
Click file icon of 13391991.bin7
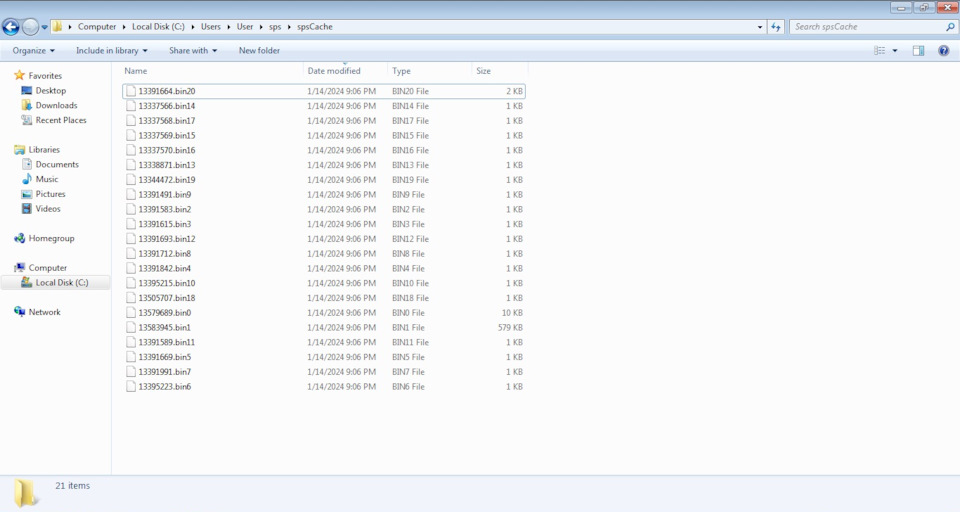pos(130,372)
